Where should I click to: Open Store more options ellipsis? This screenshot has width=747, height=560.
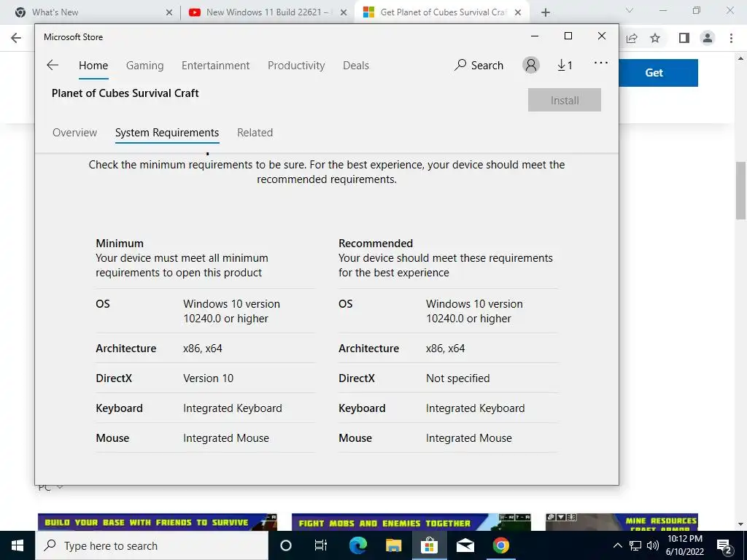[601, 63]
